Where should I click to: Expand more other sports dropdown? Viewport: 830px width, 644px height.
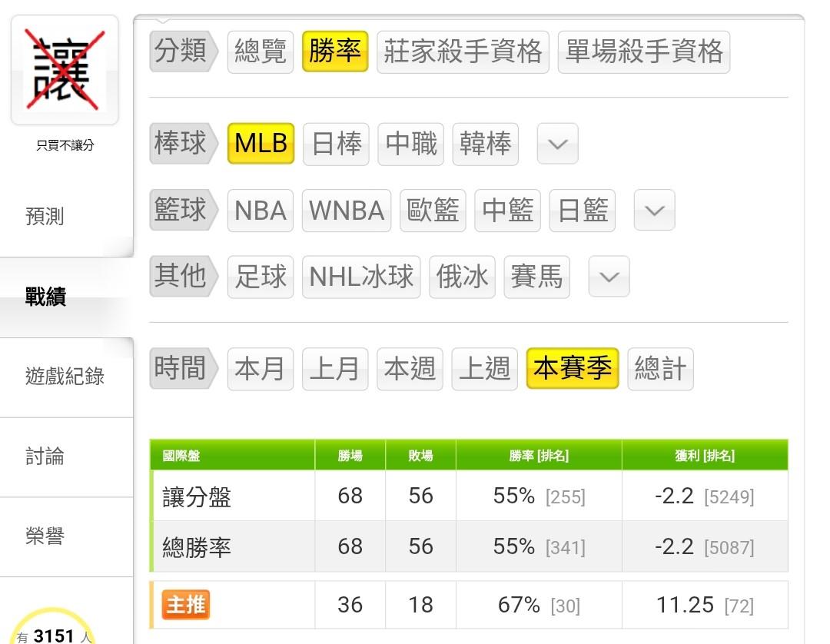pos(609,277)
